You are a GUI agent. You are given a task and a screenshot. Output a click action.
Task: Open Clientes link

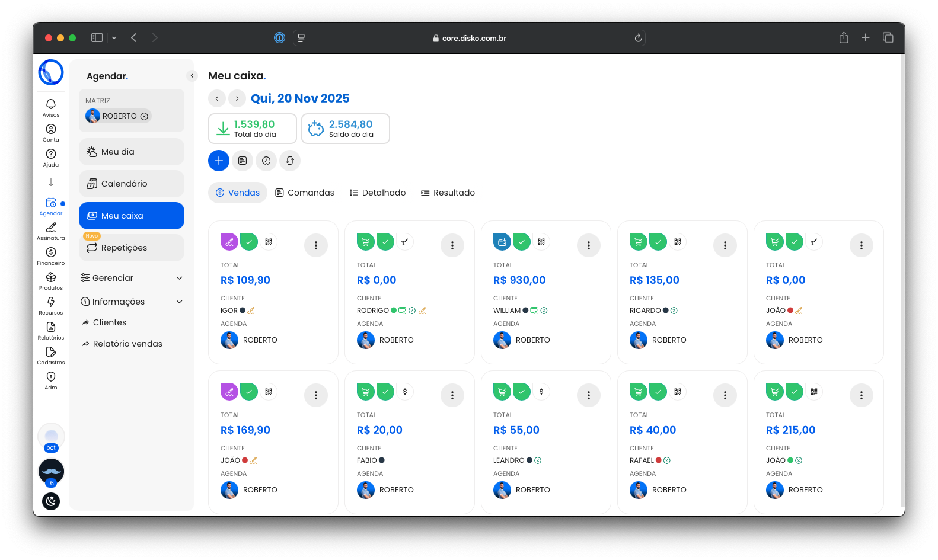(x=104, y=322)
